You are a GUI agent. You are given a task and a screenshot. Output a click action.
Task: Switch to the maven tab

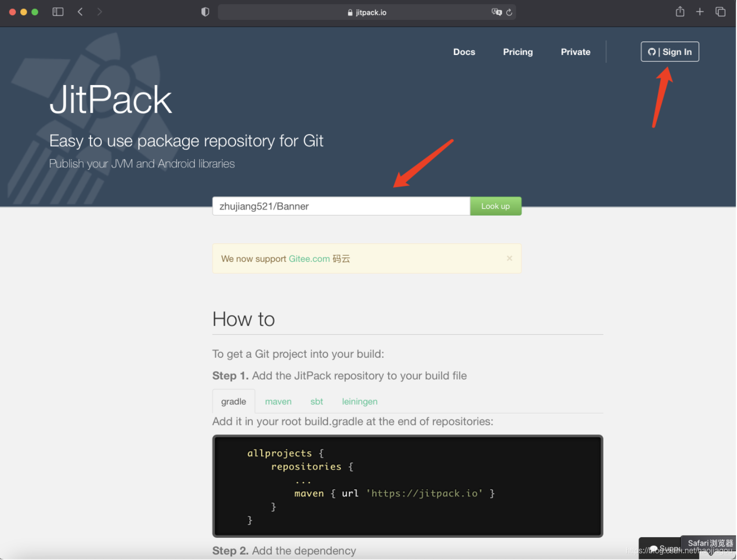coord(278,402)
